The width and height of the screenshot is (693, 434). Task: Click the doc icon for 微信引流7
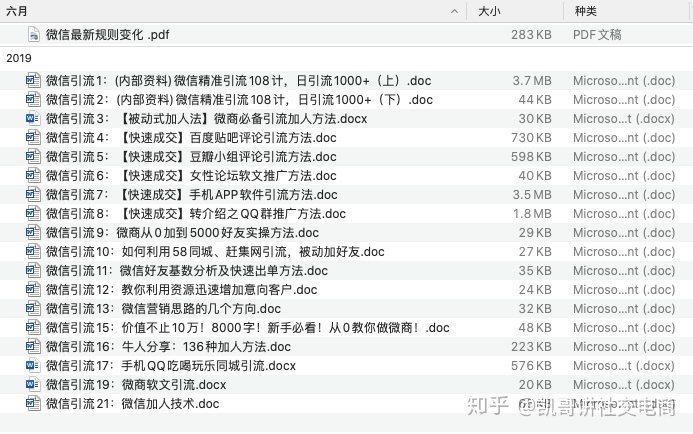pyautogui.click(x=33, y=194)
